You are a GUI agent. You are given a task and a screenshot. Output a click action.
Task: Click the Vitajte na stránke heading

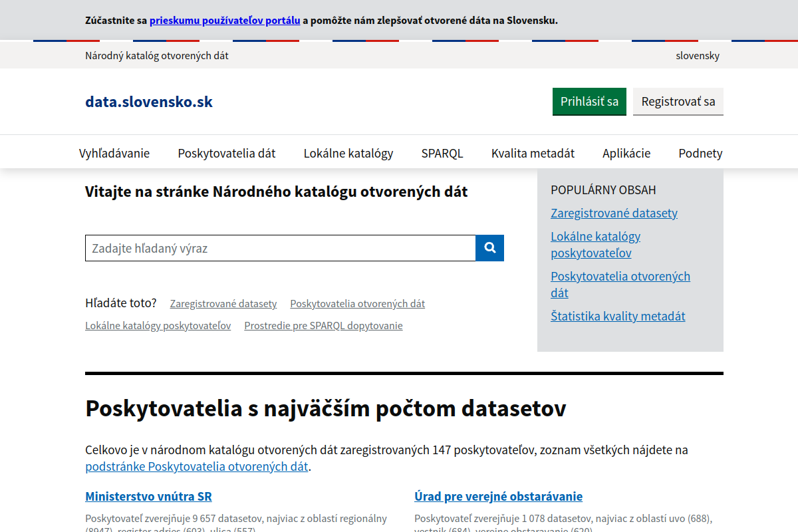(277, 192)
